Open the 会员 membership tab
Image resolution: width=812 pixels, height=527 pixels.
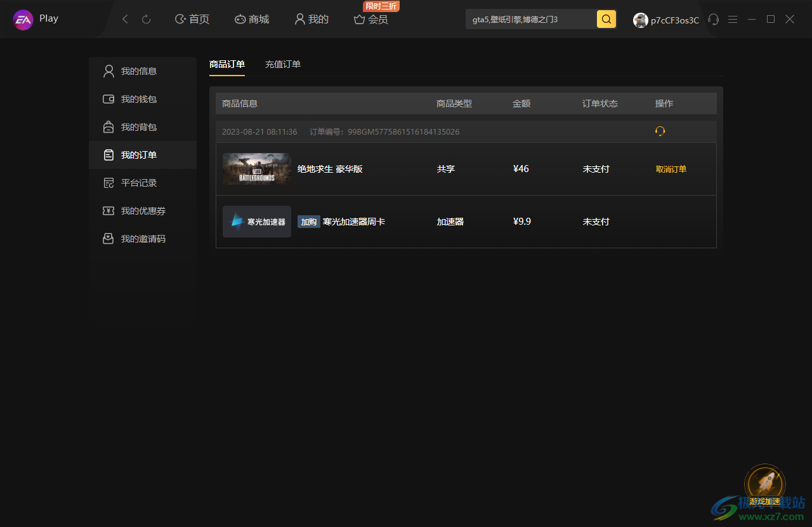(371, 20)
